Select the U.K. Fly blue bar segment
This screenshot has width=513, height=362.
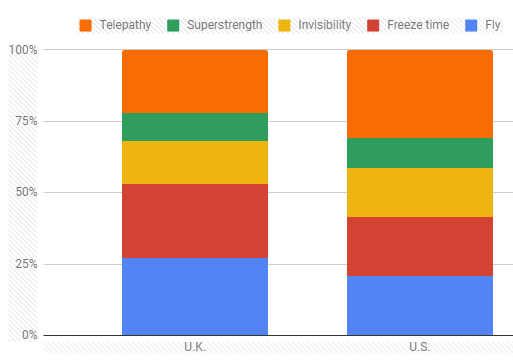pyautogui.click(x=195, y=296)
